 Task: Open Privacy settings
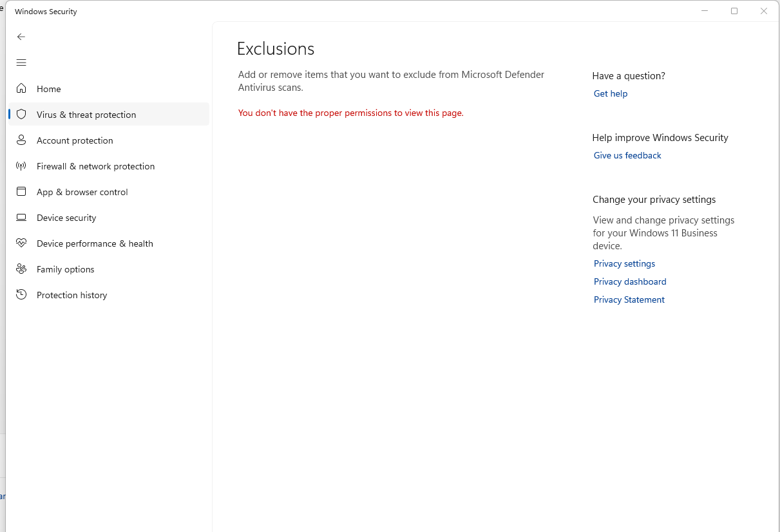[x=623, y=263]
